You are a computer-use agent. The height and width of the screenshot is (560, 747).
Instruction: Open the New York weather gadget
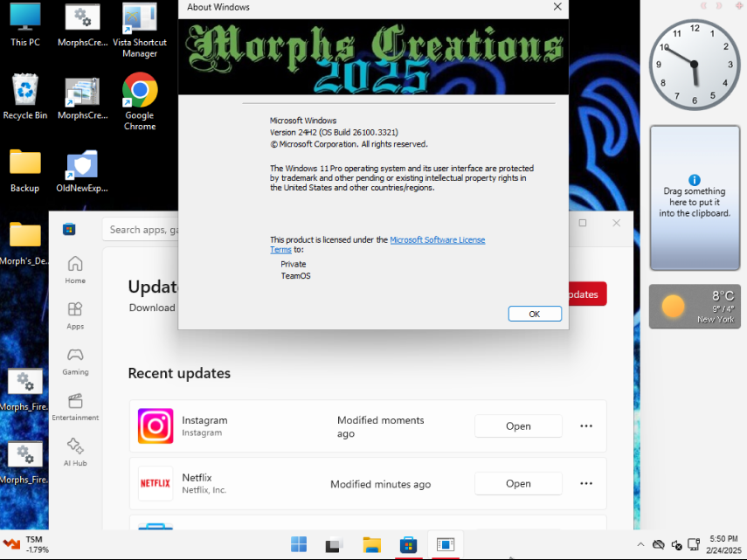[695, 307]
